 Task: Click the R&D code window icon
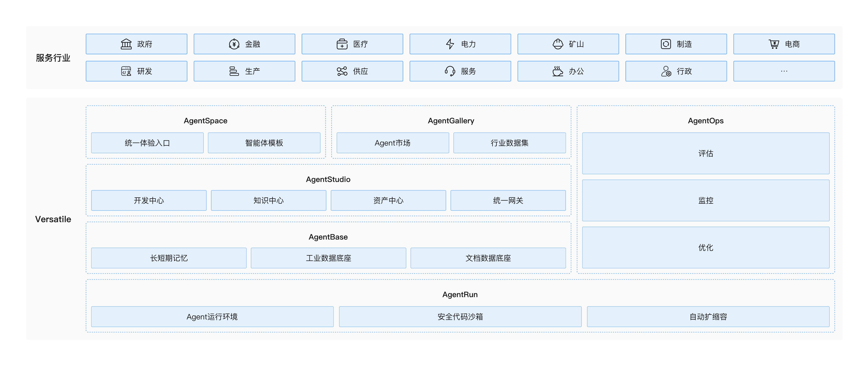pyautogui.click(x=126, y=71)
